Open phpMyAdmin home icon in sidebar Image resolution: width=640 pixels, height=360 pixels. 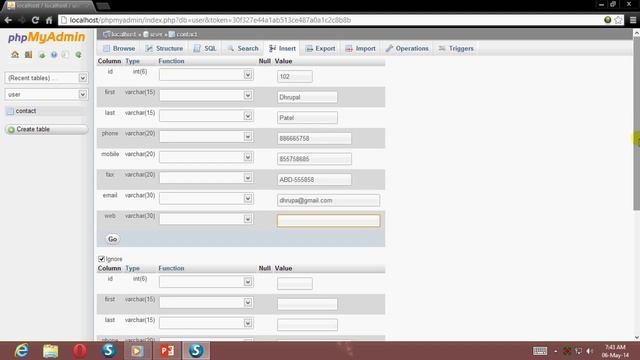click(15, 54)
